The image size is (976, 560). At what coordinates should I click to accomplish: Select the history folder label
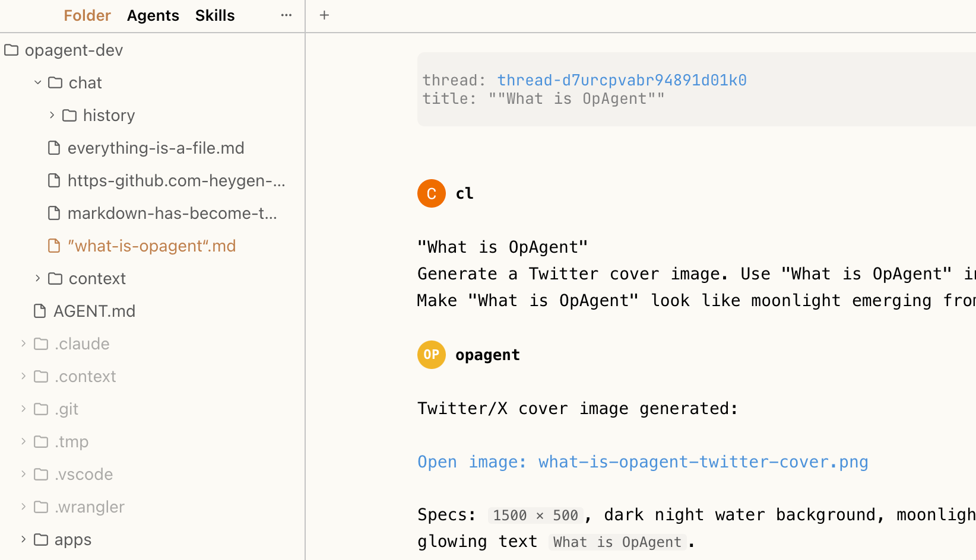point(109,115)
